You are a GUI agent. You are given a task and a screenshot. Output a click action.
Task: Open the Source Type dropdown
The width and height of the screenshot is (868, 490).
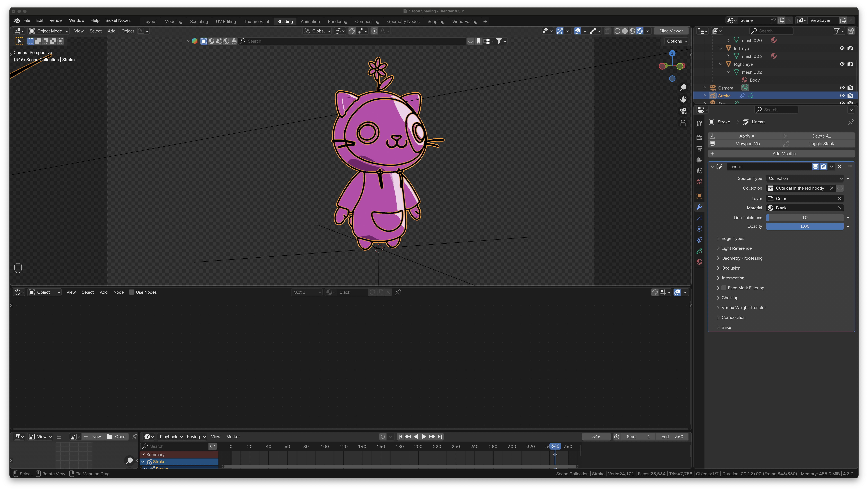tap(805, 178)
